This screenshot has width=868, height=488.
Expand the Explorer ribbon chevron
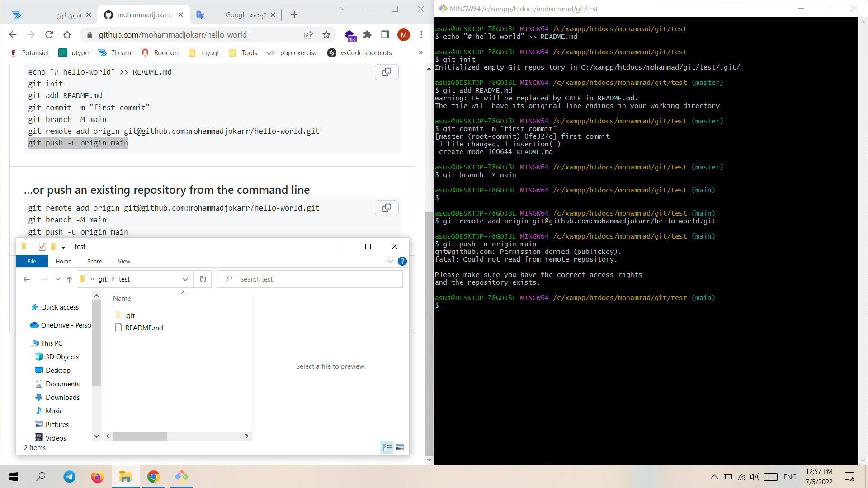[x=390, y=261]
